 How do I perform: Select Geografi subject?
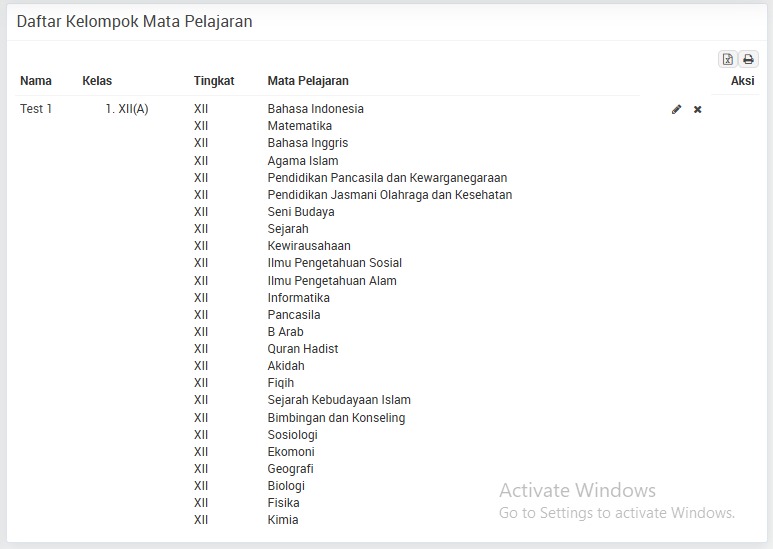(x=290, y=469)
